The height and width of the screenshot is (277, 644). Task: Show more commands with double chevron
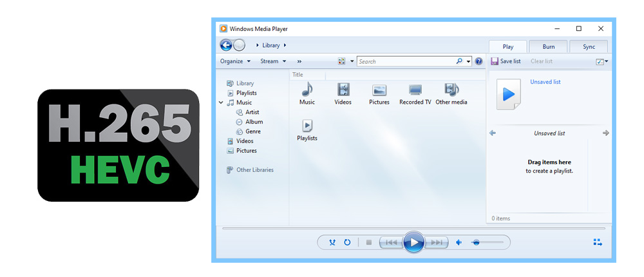pyautogui.click(x=299, y=61)
